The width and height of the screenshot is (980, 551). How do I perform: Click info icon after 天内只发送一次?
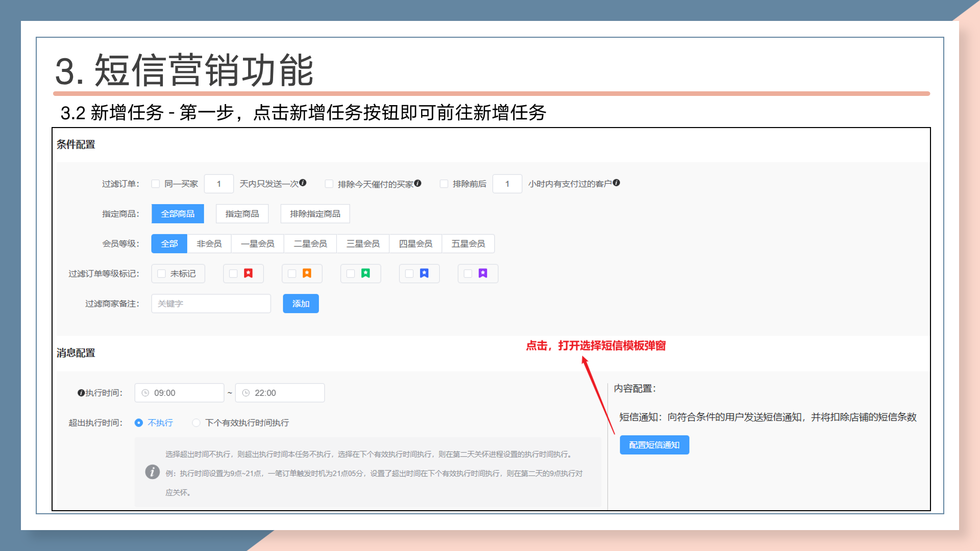click(303, 183)
